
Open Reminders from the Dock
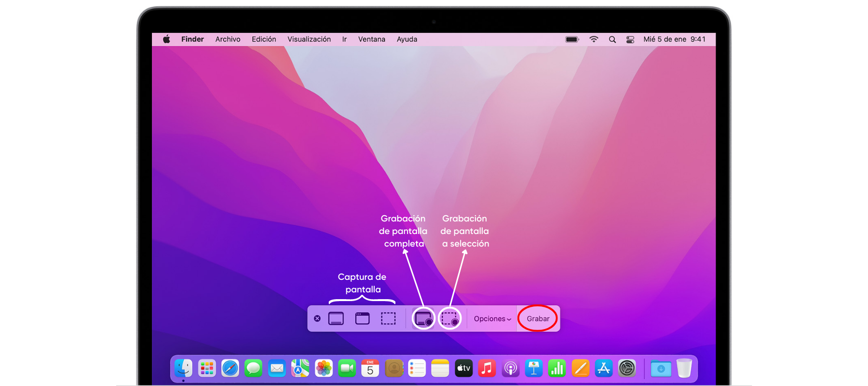(x=417, y=369)
